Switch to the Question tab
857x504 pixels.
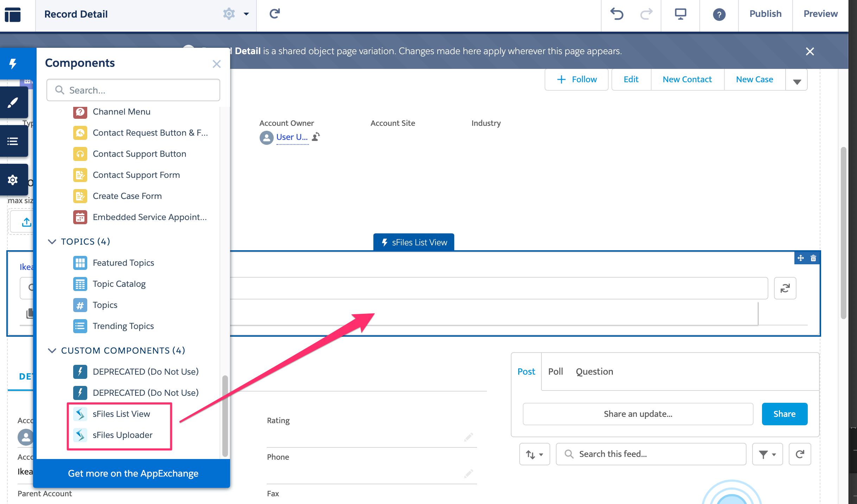coord(594,371)
